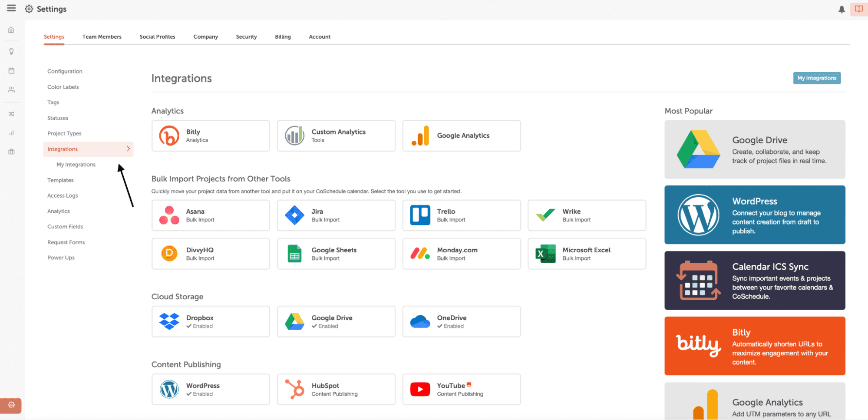This screenshot has height=420, width=868.
Task: Open the Billing tab
Action: click(x=283, y=37)
